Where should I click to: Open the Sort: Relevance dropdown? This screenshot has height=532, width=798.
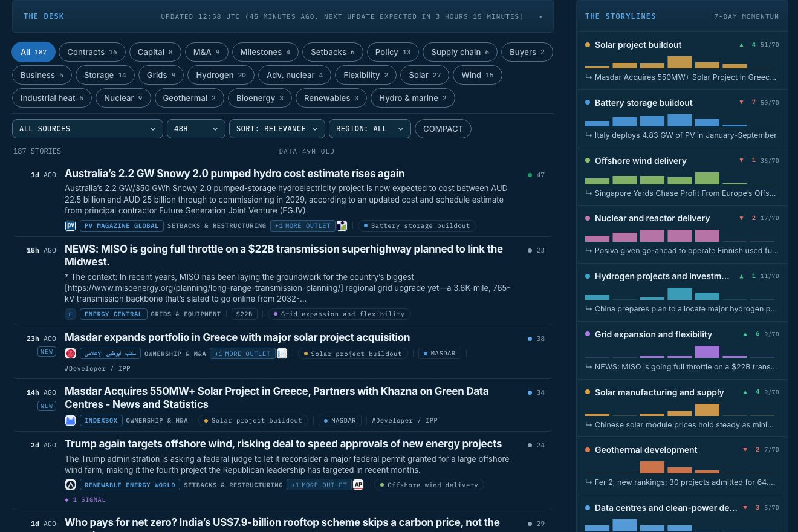[x=276, y=129]
